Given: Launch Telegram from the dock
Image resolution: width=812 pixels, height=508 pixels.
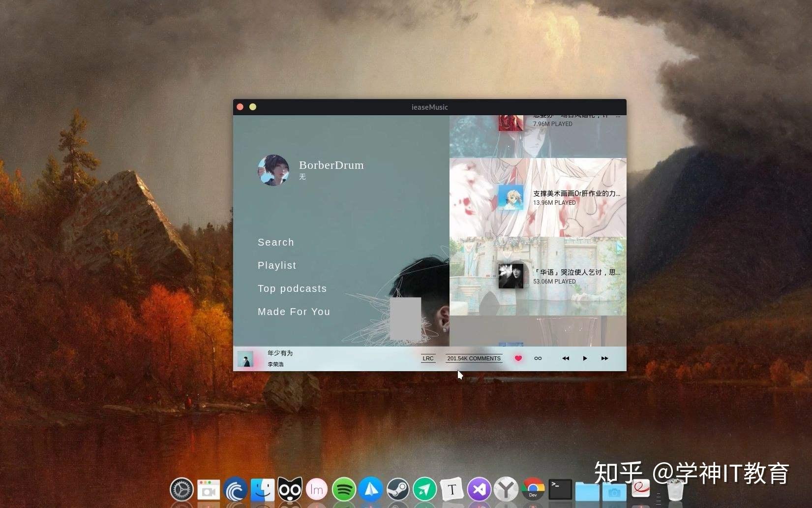Looking at the screenshot, I should [424, 489].
